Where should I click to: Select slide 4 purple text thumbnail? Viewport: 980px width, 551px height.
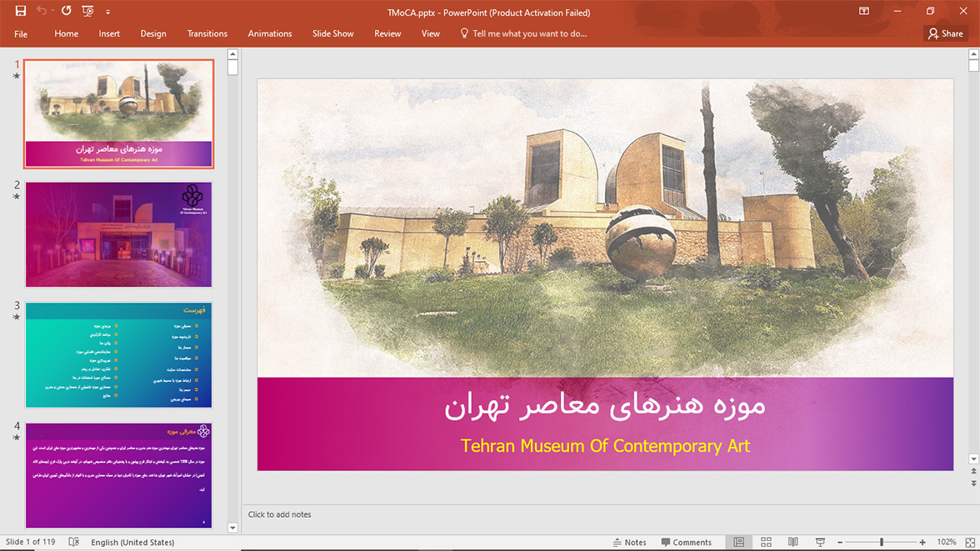point(118,475)
